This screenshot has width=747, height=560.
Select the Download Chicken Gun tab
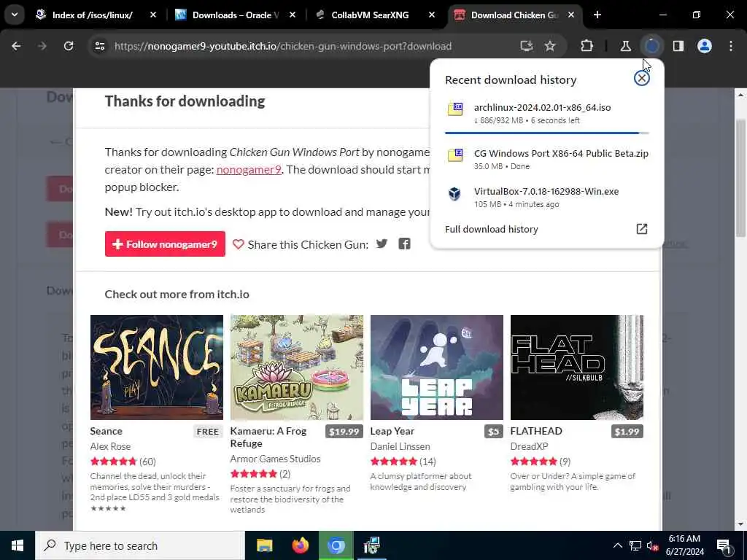[514, 15]
